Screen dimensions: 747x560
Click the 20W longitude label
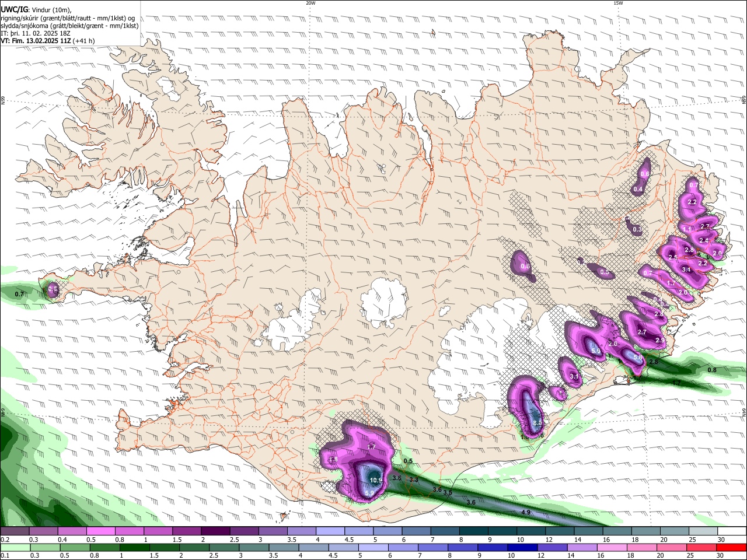coord(310,3)
